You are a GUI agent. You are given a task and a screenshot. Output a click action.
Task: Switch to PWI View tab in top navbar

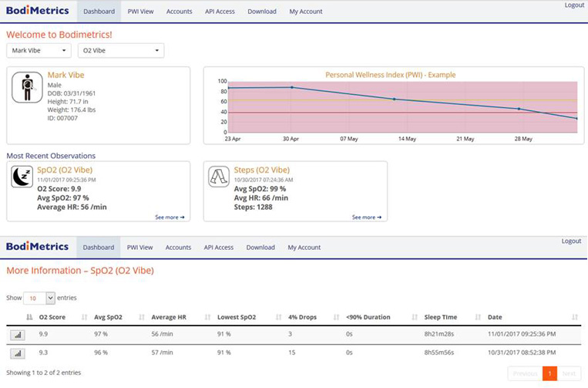(139, 12)
